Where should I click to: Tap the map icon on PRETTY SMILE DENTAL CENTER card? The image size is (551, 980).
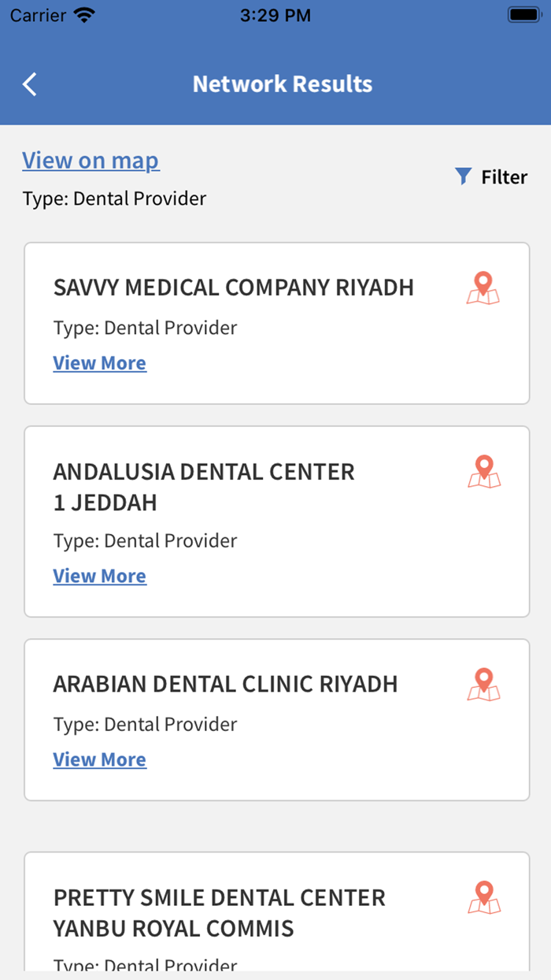(x=483, y=897)
